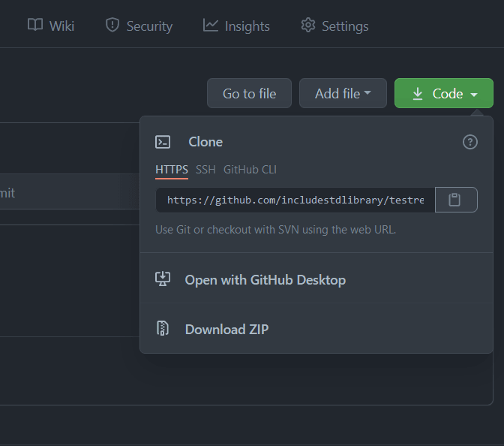Click the terminal icon beside Clone

pyautogui.click(x=163, y=142)
